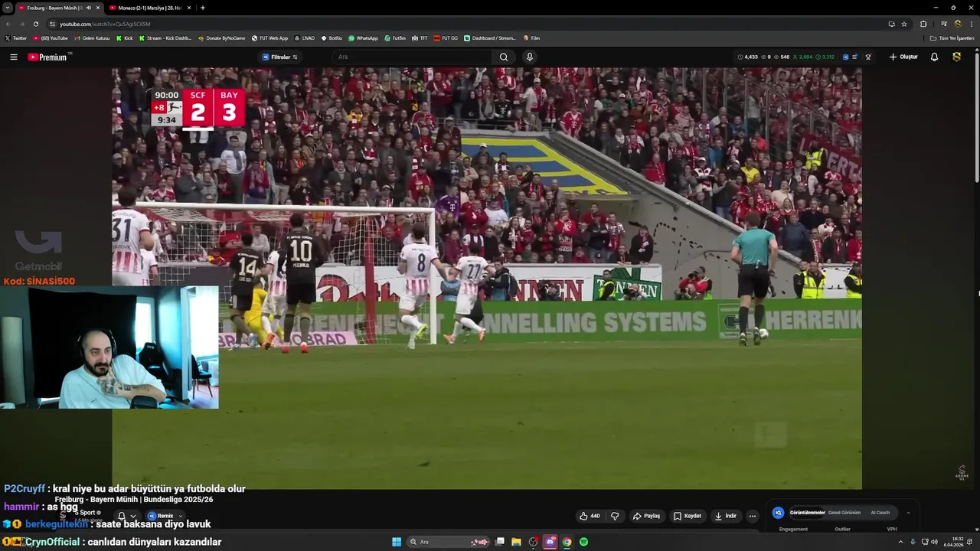Screen dimensions: 980x551
Task: Open the Film bookmark
Action: (x=531, y=37)
